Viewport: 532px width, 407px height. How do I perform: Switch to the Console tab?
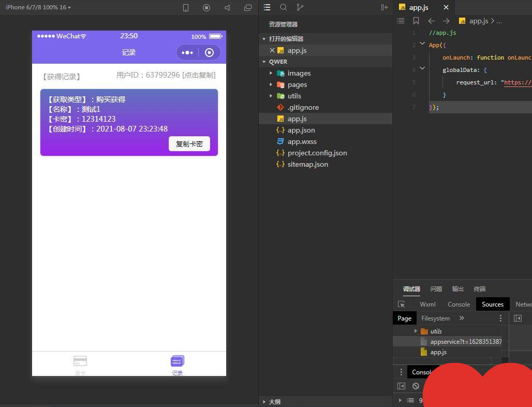pyautogui.click(x=459, y=304)
